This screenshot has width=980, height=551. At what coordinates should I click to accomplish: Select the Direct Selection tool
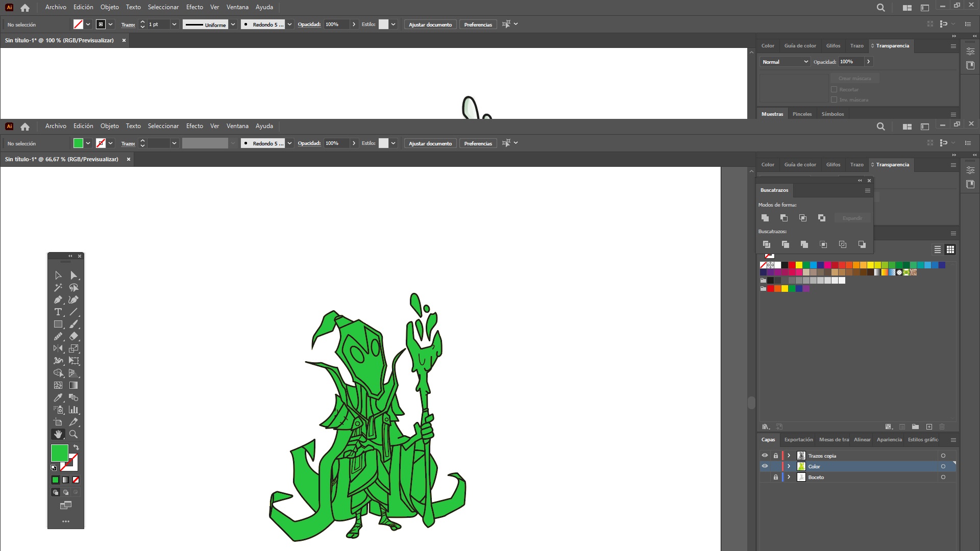coord(73,275)
